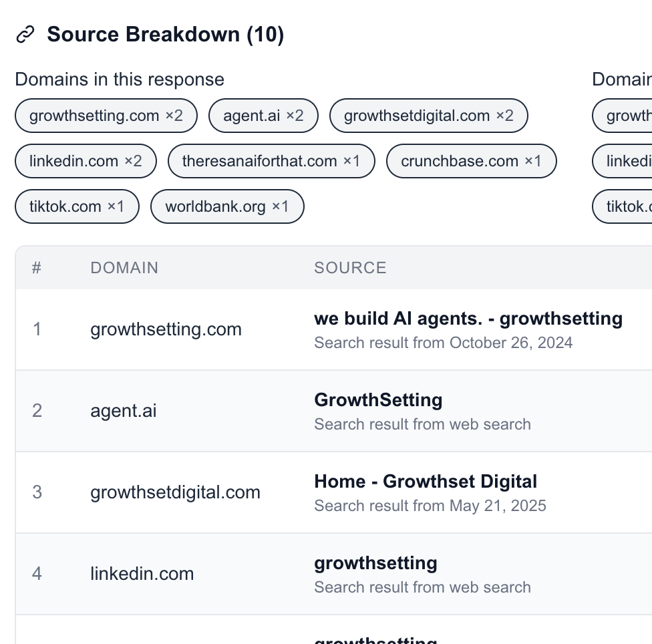Click the # column header

(x=37, y=268)
